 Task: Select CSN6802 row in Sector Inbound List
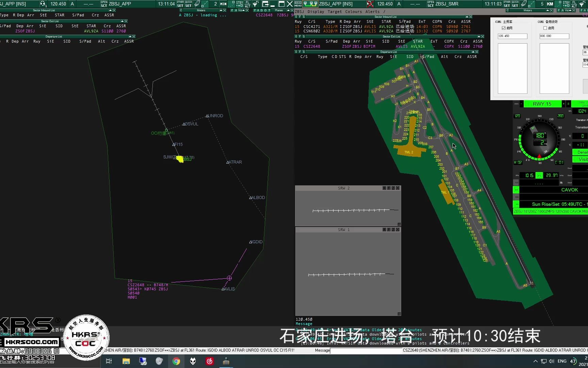(x=383, y=31)
